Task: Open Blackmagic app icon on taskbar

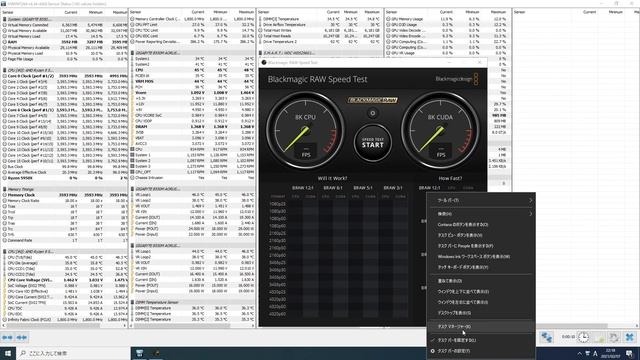Action: (x=156, y=353)
